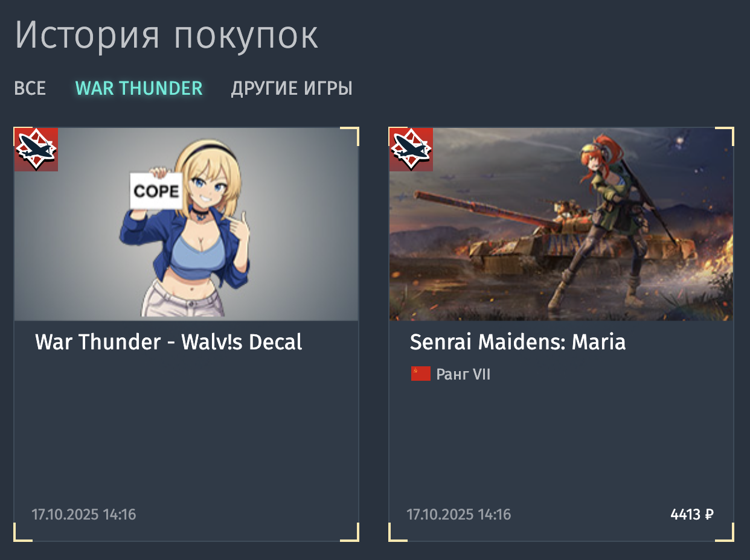Open the Senrai Maidens: Maria title
This screenshot has width=750, height=560.
coord(518,342)
